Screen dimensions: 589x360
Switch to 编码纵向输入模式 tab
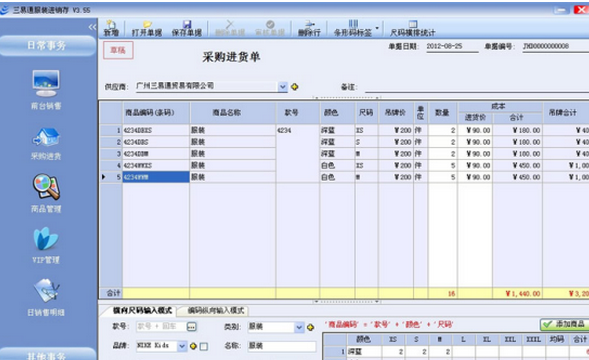[216, 310]
